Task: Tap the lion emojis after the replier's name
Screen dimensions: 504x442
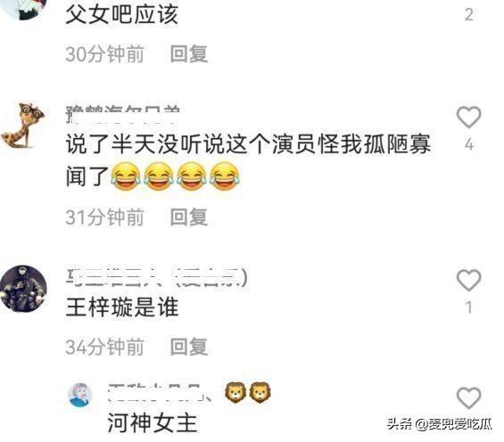Action: pyautogui.click(x=247, y=392)
